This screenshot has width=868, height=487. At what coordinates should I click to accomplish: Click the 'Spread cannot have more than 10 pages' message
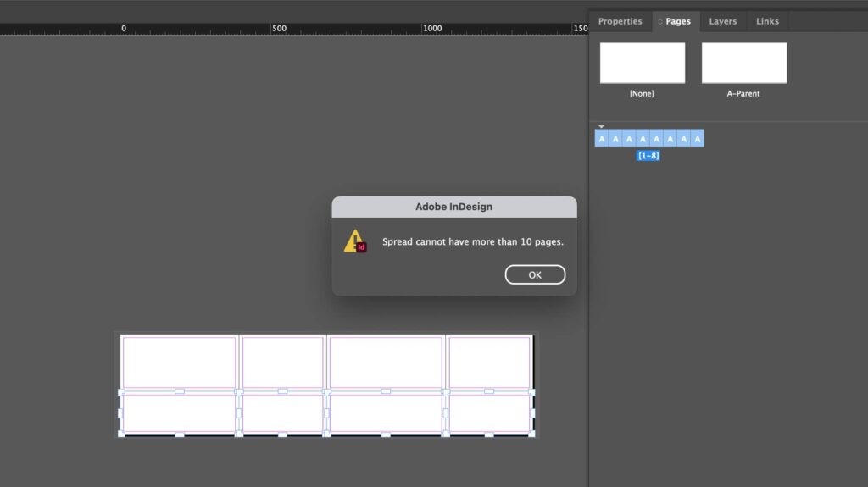[473, 242]
